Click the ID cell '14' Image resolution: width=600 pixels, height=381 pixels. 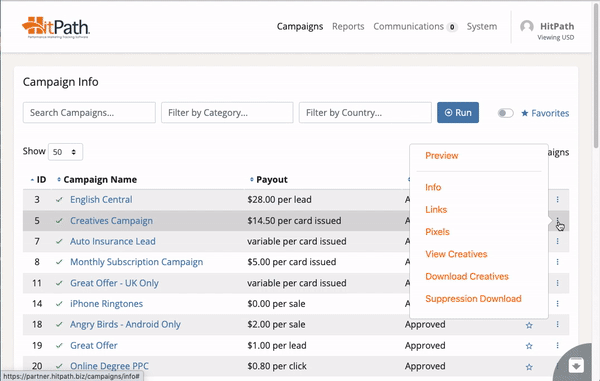tap(37, 304)
